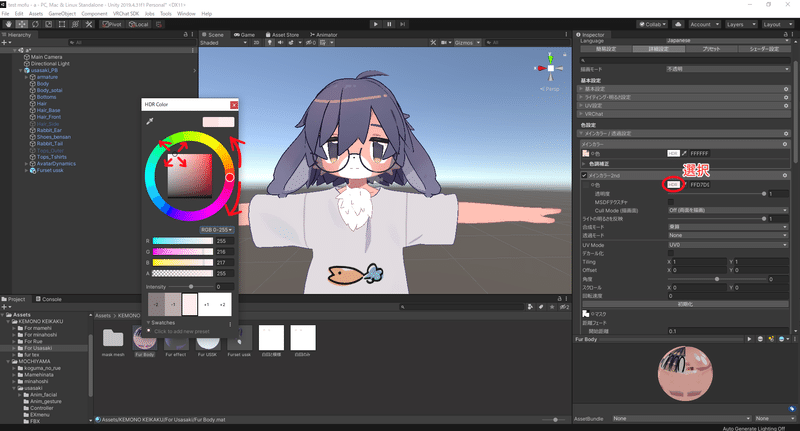Open settings gear for ライティング section
This screenshot has height=431, width=800.
[x=786, y=97]
